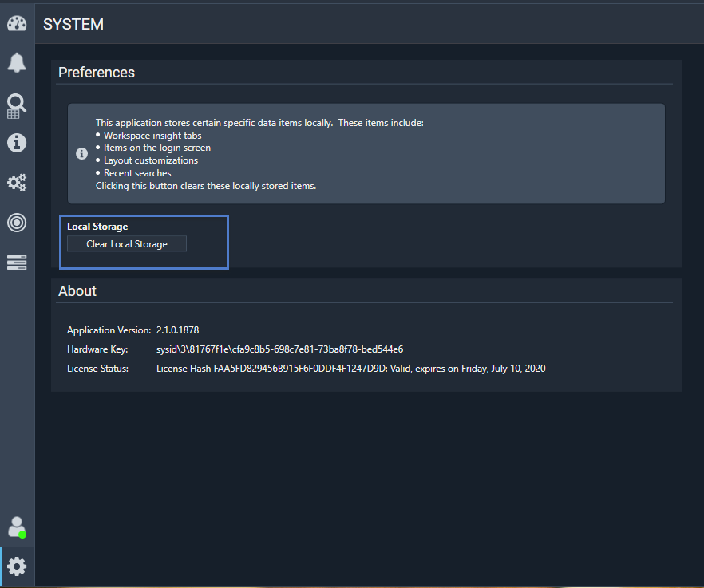The image size is (704, 588).
Task: Select the settings gear at sidebar bottom
Action: click(x=17, y=566)
